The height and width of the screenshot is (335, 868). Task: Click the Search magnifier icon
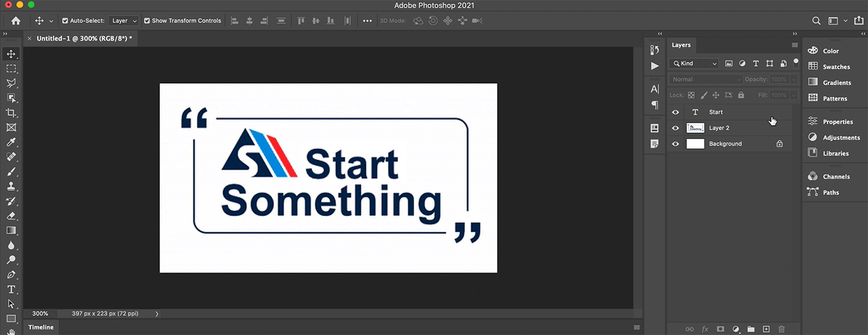tap(817, 20)
